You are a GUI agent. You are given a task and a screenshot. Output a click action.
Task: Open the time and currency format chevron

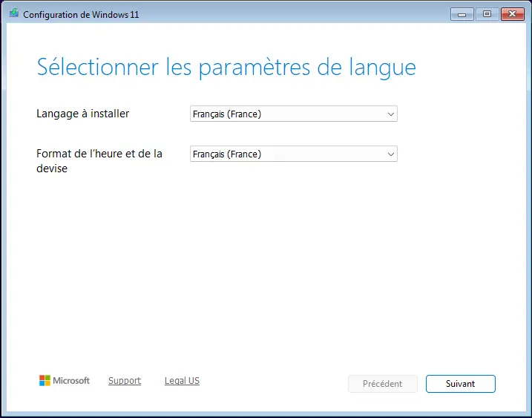[x=390, y=154]
